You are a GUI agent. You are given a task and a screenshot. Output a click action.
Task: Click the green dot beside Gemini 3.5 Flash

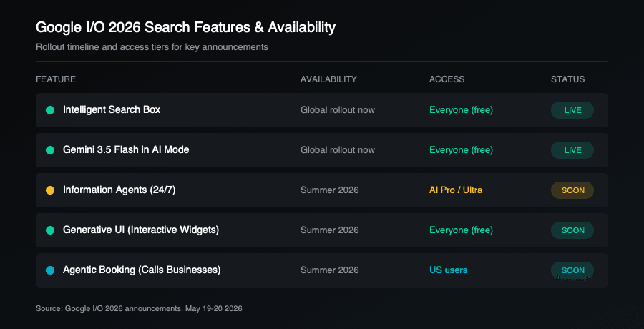click(50, 150)
